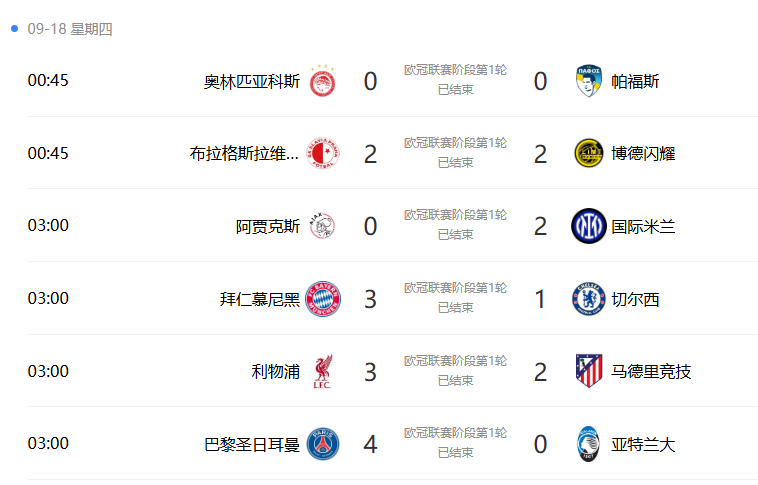Click the Liverpool LFC crest

click(323, 371)
